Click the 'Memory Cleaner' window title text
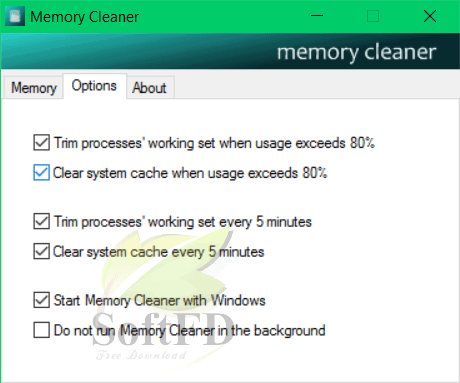 click(x=85, y=17)
